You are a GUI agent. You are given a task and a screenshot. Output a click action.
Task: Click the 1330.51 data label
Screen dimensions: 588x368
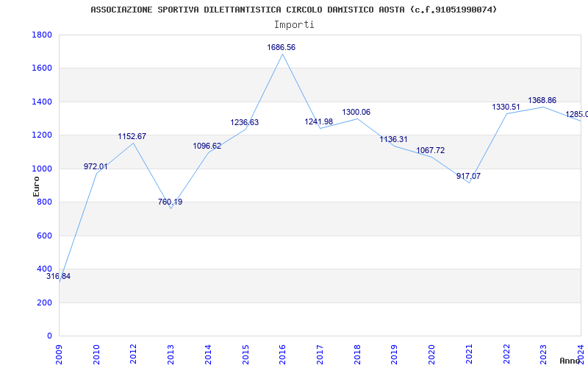click(506, 107)
